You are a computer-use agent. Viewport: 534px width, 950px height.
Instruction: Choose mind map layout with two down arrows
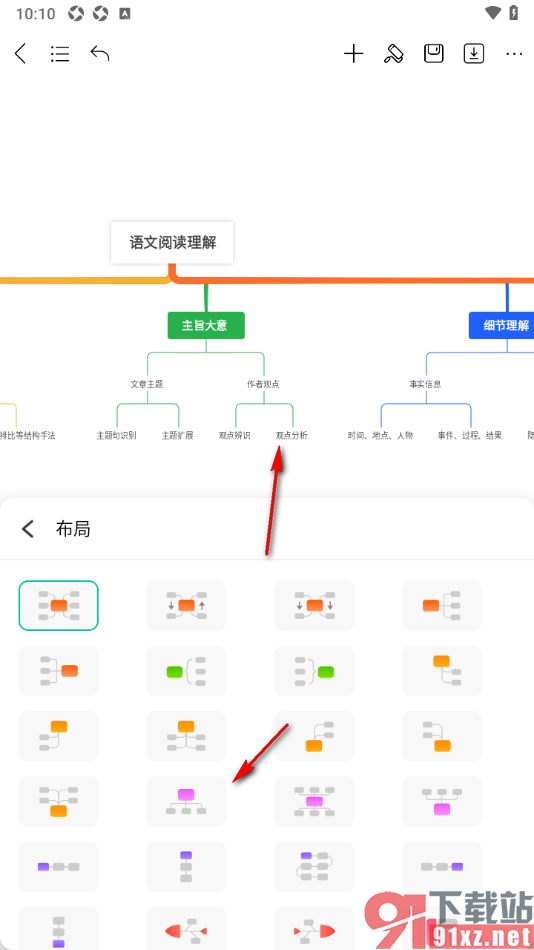pos(314,605)
